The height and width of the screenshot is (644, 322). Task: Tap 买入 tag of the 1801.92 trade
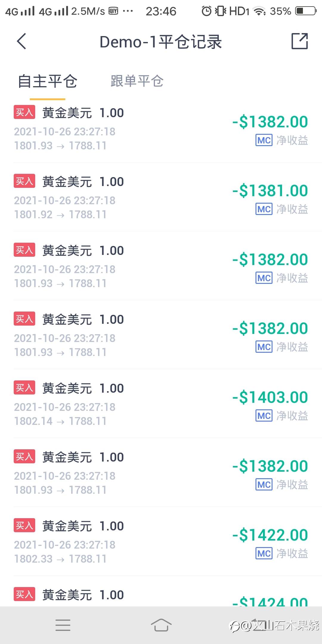(24, 181)
